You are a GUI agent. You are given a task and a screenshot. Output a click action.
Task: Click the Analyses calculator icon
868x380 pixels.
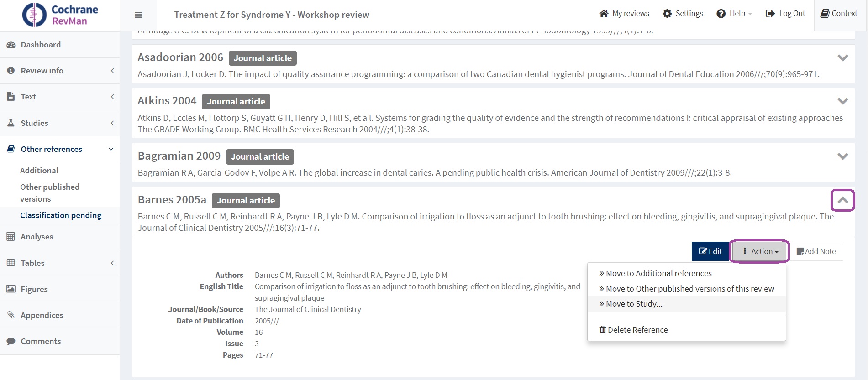click(x=11, y=237)
